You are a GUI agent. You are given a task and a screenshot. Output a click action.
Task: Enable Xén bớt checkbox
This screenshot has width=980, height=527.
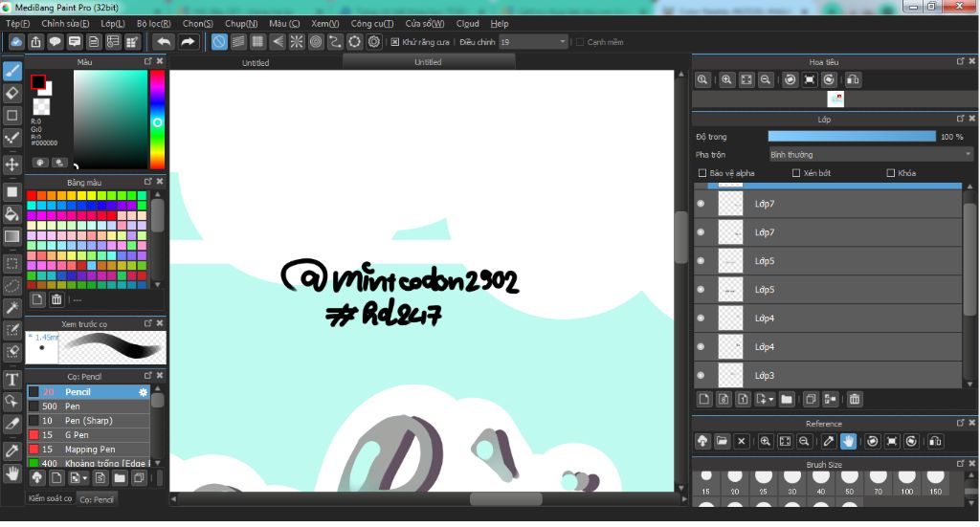tap(796, 173)
